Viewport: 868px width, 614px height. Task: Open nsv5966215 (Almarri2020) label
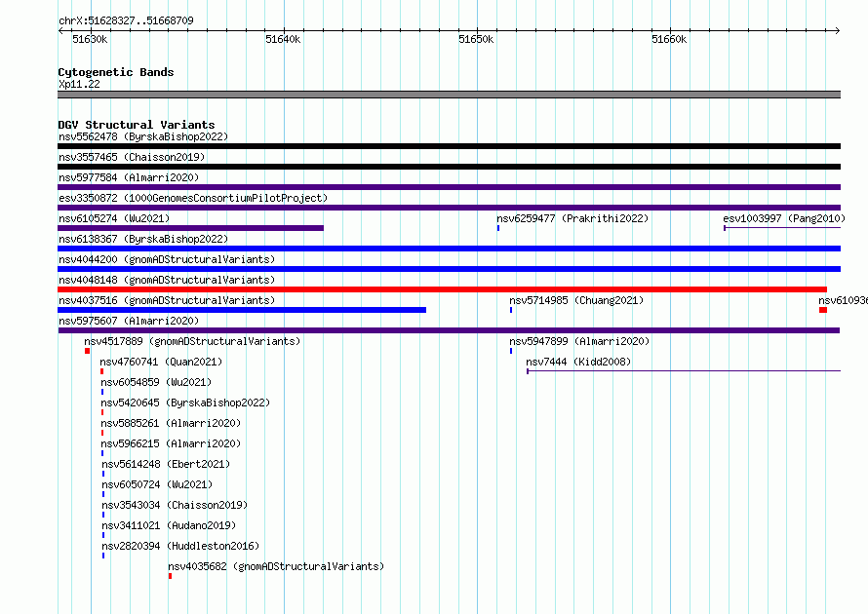(171, 443)
